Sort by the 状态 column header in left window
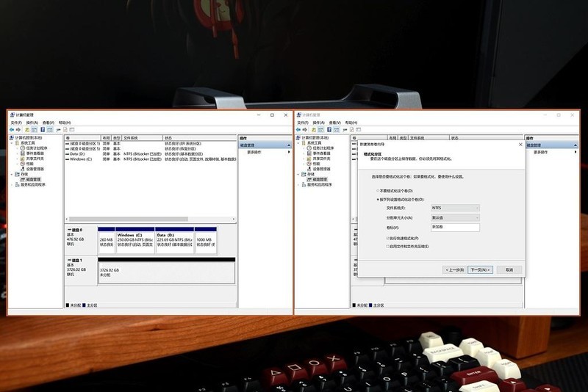This screenshot has width=588, height=392. click(x=199, y=138)
